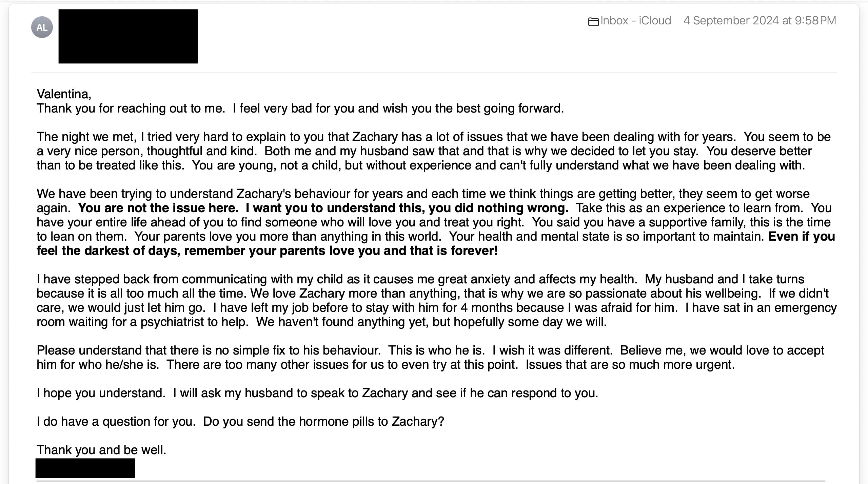Click the sentence "Issues that are so much more urgent"
This screenshot has width=868, height=484.
pos(630,365)
